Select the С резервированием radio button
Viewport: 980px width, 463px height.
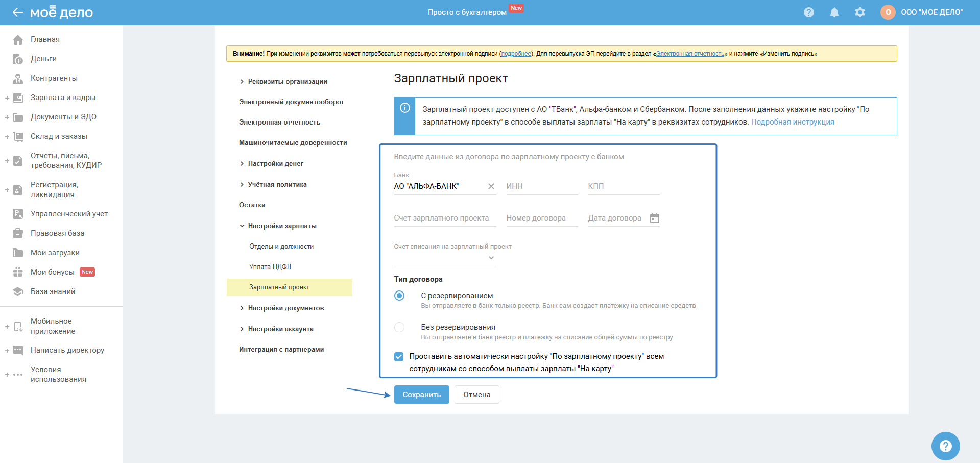pyautogui.click(x=399, y=296)
